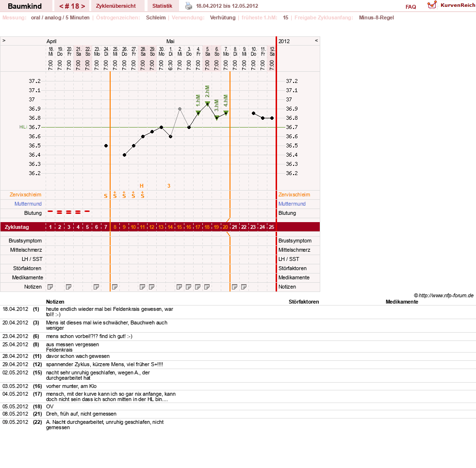Click the oral / analog / 5 Minuten value
This screenshot has height=468, width=476.
click(x=60, y=17)
